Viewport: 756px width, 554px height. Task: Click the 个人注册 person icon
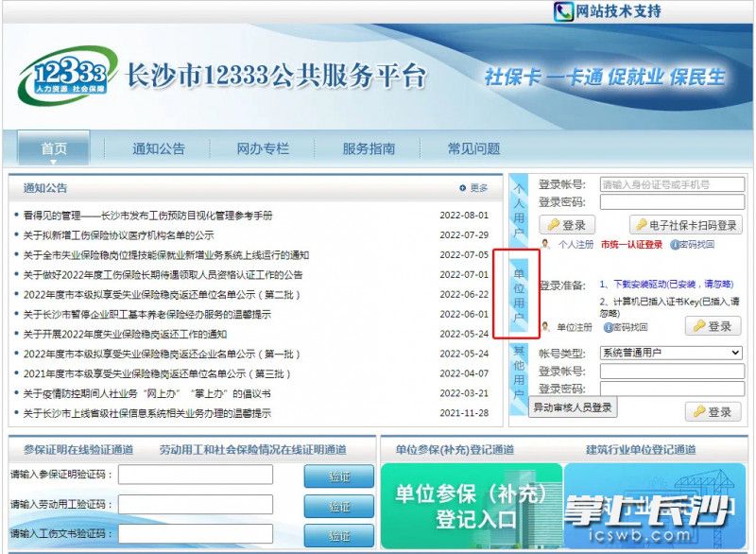pos(545,244)
